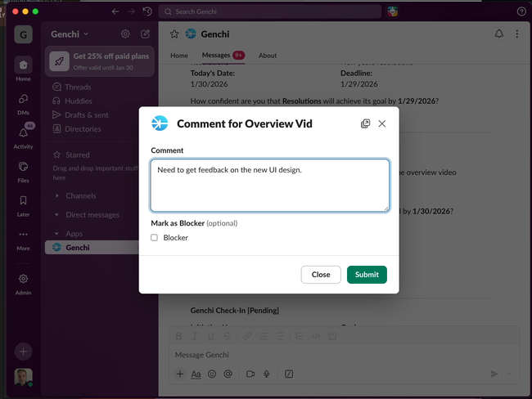Viewport: 532px width, 399px height.
Task: Dismiss the dialog with the X icon
Action: click(382, 123)
